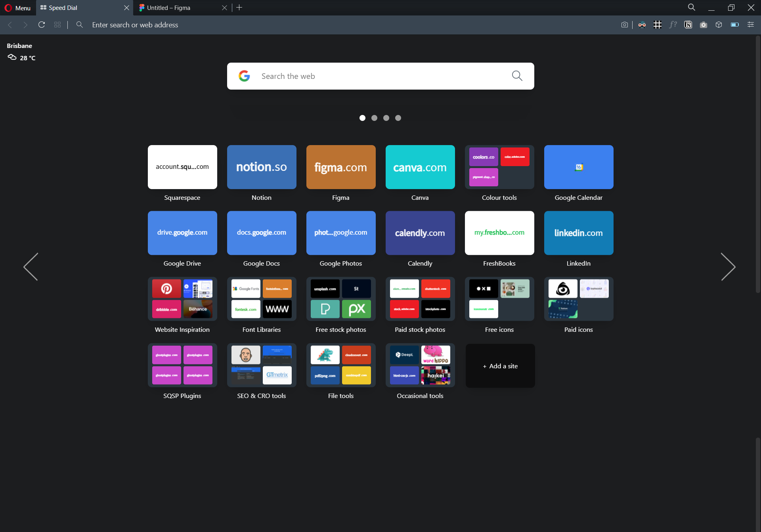Toggle the battery saver icon

pos(734,25)
